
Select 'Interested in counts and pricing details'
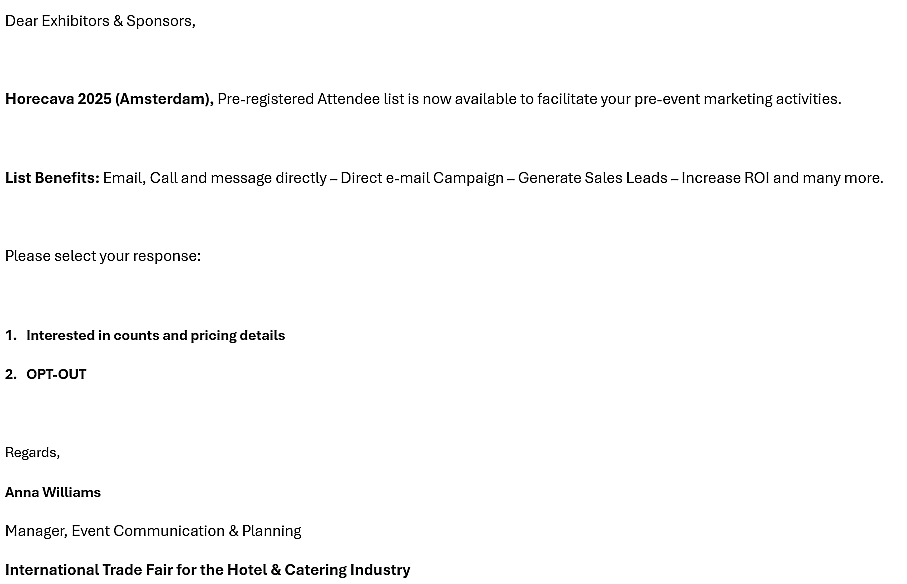(156, 335)
